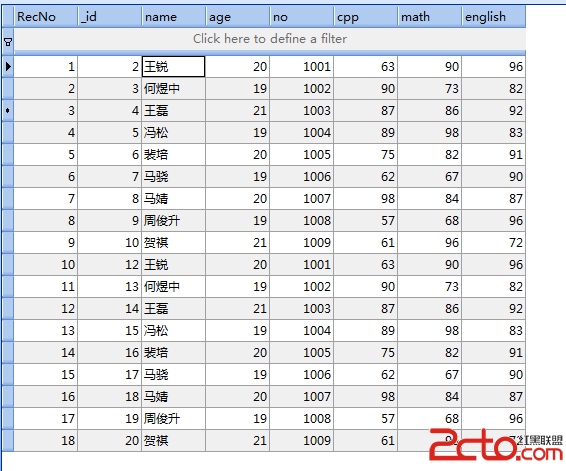Sort by the _id column header
566x471 pixels.
pos(110,17)
